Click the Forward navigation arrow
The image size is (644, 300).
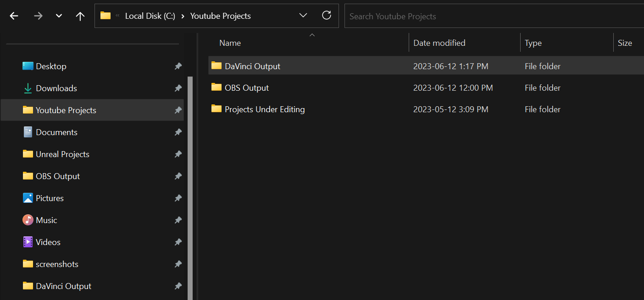(38, 16)
